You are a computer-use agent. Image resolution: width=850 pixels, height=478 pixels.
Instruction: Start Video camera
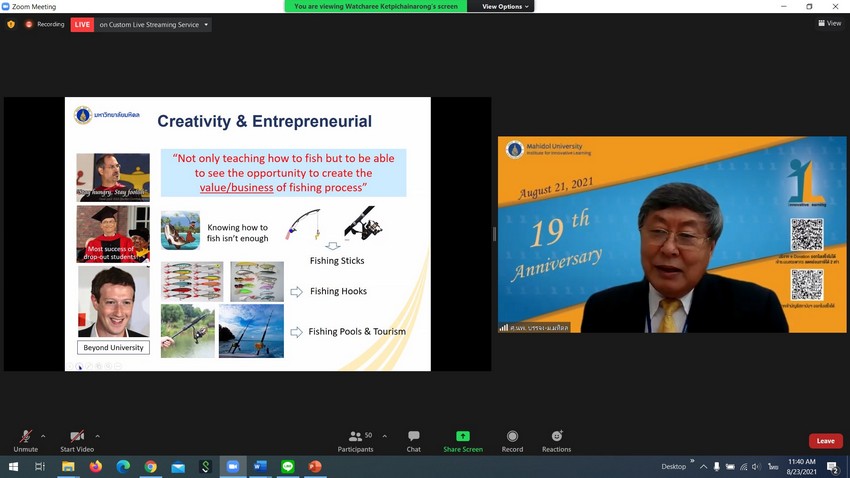(77, 440)
